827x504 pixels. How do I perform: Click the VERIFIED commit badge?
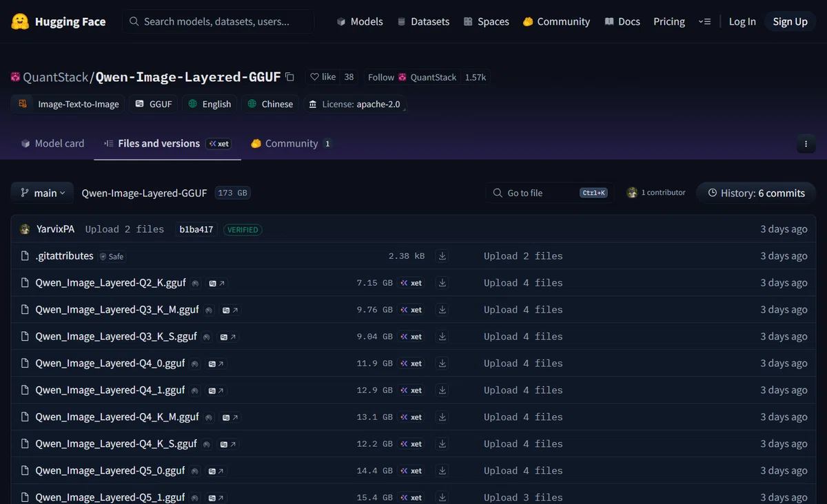pyautogui.click(x=243, y=229)
